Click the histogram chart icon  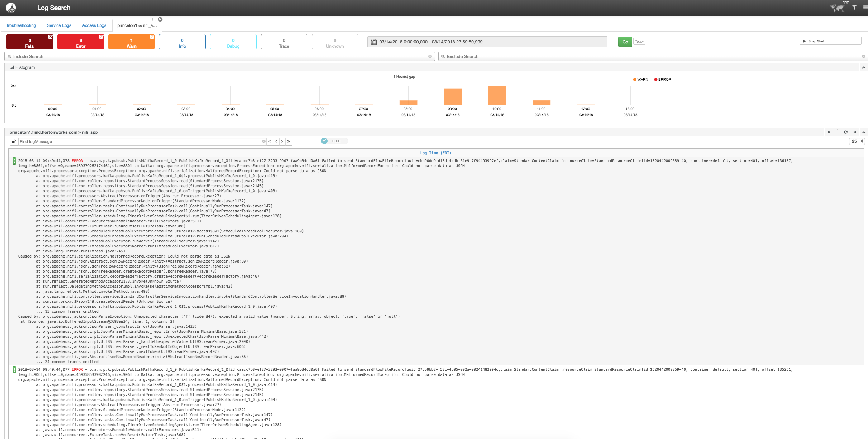(x=11, y=67)
